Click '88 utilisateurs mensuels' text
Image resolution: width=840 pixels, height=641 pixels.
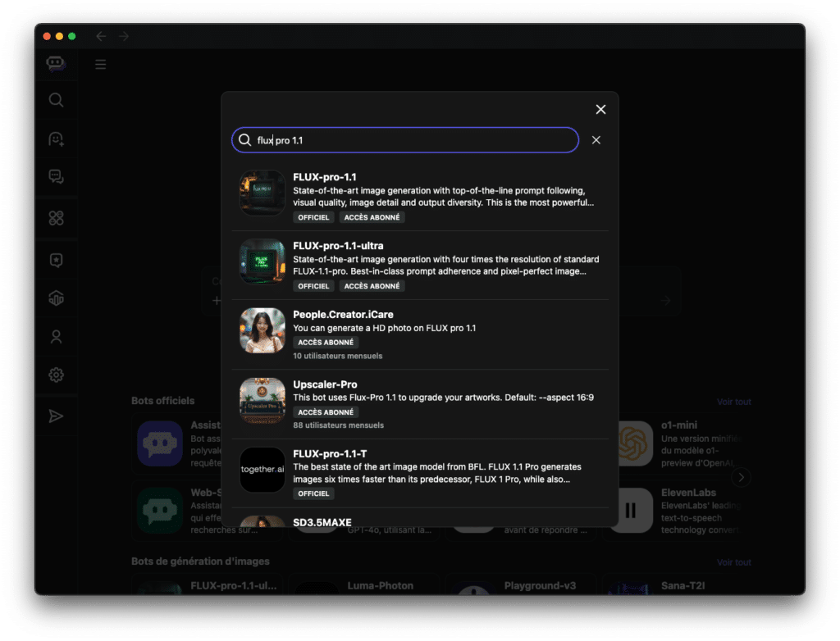pos(338,425)
